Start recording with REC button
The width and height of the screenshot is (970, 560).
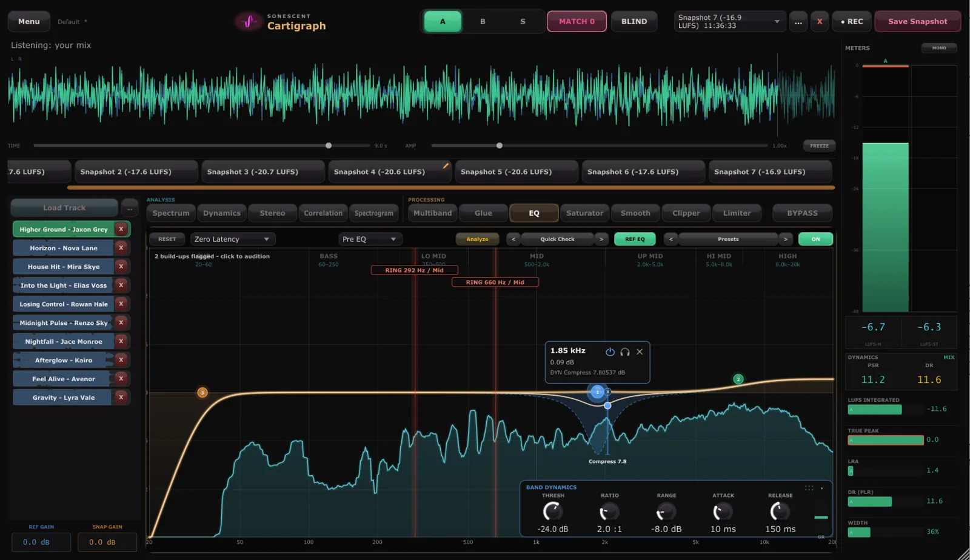[x=852, y=21]
